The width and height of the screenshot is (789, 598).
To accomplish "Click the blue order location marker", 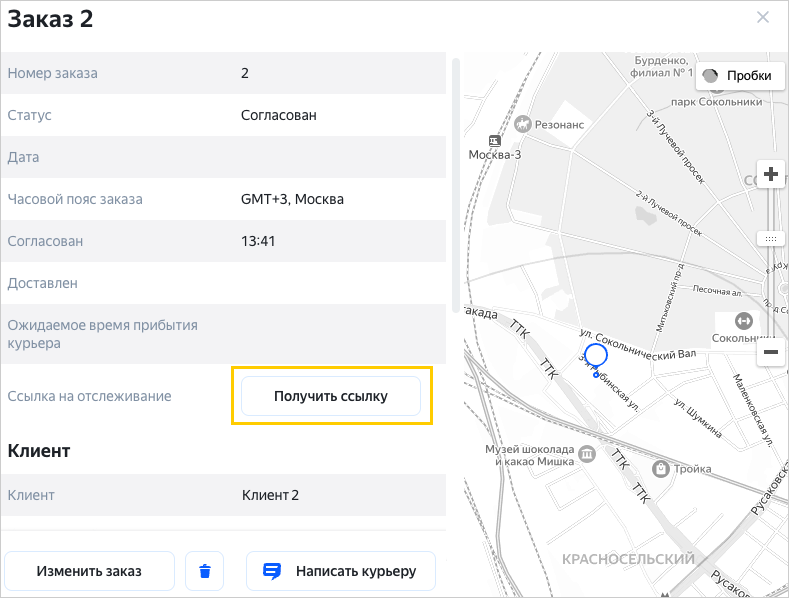I will (x=596, y=355).
